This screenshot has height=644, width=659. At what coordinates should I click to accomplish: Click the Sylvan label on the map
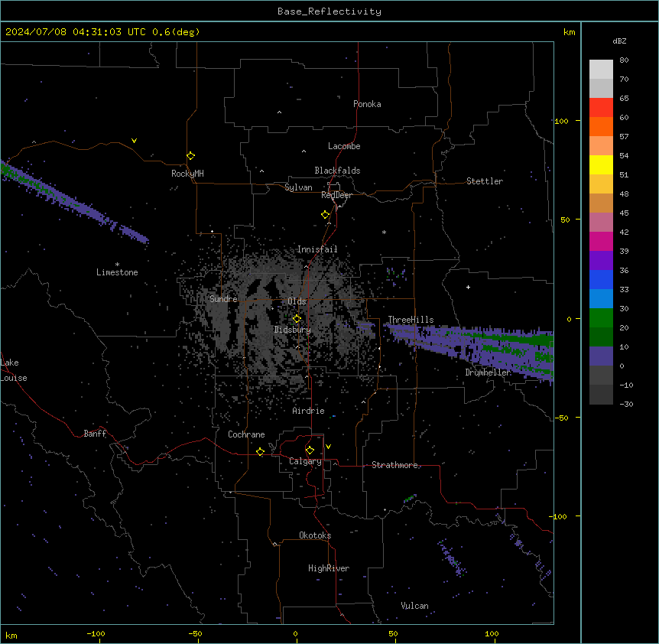(298, 187)
